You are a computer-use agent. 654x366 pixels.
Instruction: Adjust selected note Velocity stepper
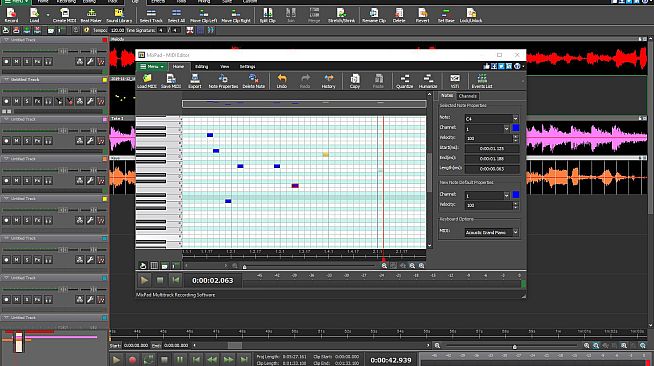[516, 138]
